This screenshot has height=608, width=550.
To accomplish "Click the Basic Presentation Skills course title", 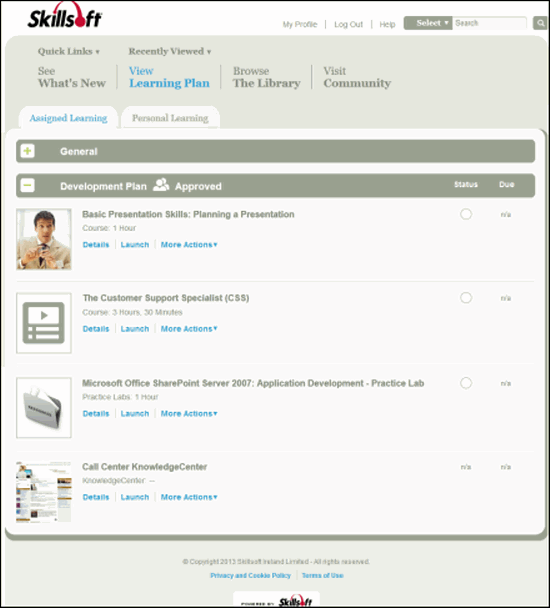I will coord(188,214).
